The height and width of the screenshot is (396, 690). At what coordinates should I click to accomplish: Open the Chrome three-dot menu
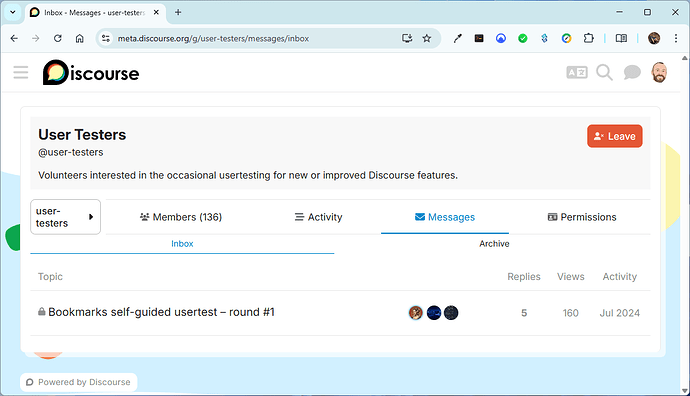pos(676,38)
